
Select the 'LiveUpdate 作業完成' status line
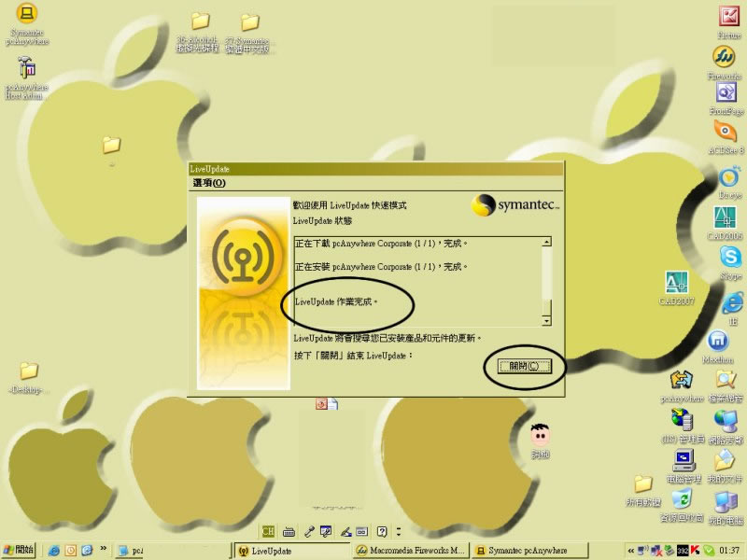336,301
